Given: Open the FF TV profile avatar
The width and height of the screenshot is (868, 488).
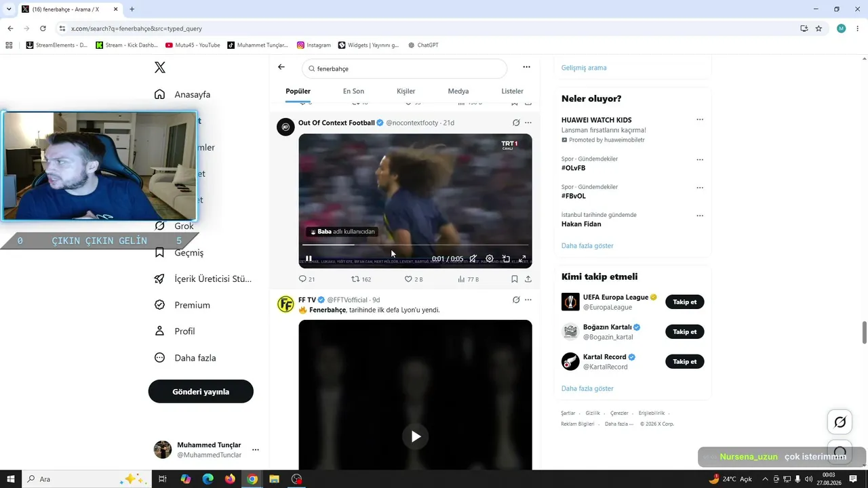Looking at the screenshot, I should (285, 304).
